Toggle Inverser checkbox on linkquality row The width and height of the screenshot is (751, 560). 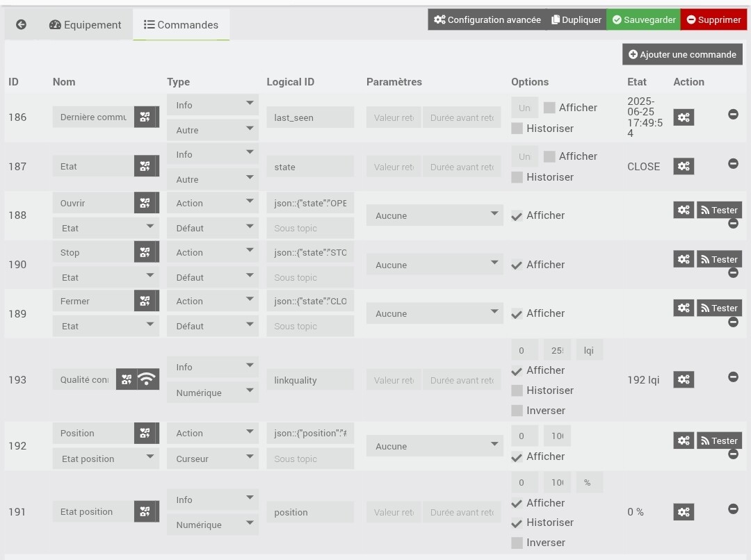[x=517, y=410]
